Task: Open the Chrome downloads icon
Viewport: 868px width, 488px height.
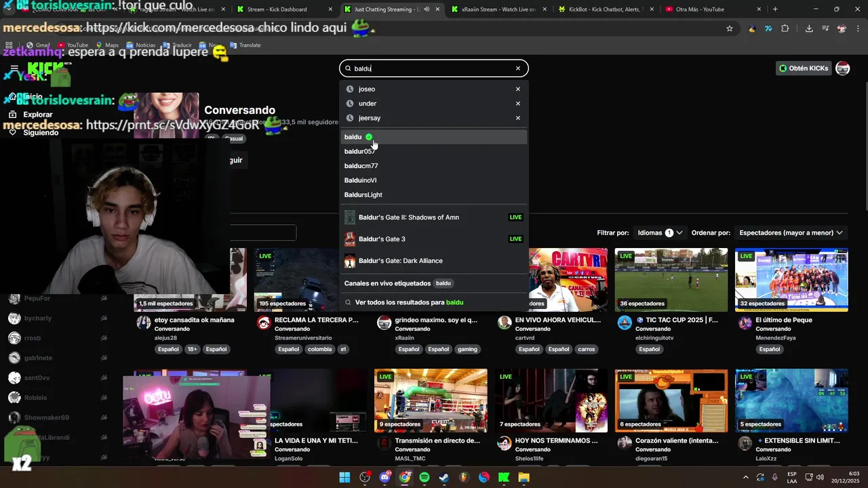Action: [x=809, y=28]
